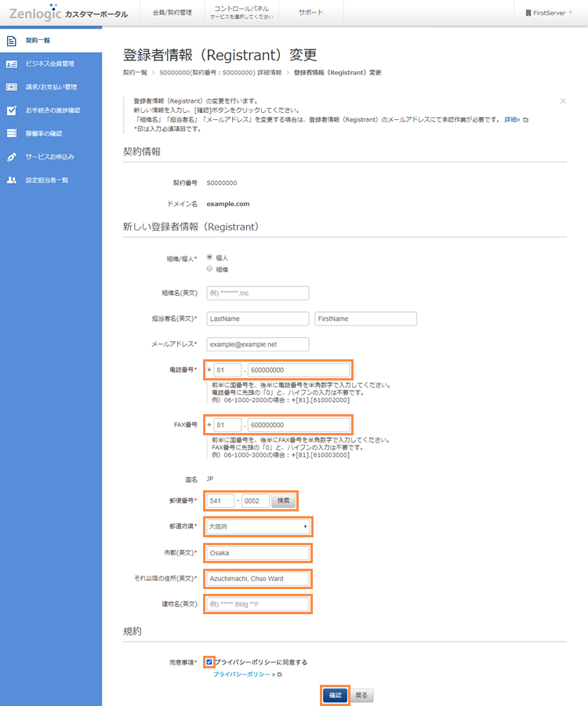
Task: Open the サポート top menu
Action: click(x=310, y=13)
